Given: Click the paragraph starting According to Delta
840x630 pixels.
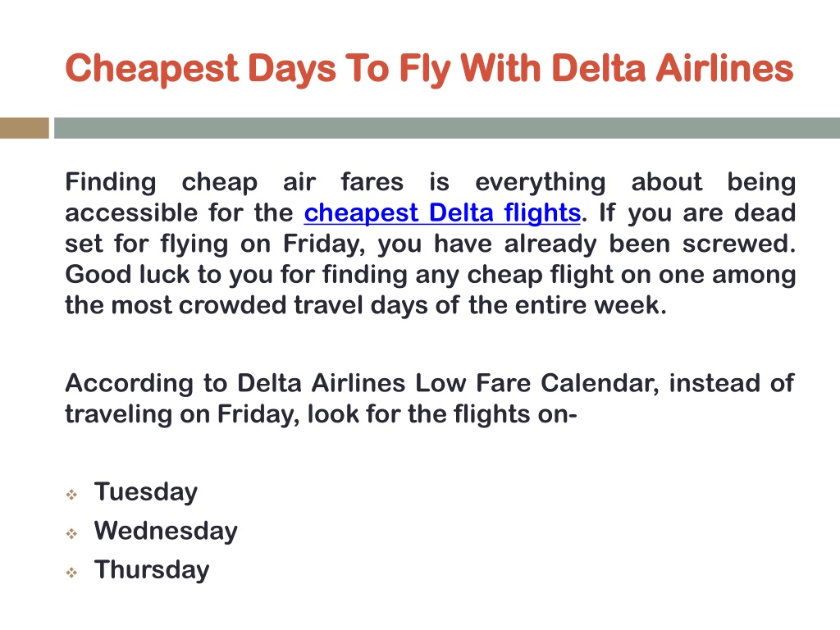Looking at the screenshot, I should 430,399.
